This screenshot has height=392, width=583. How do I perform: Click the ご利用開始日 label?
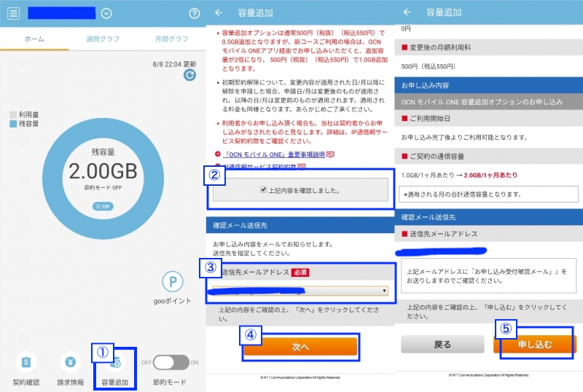pos(430,119)
